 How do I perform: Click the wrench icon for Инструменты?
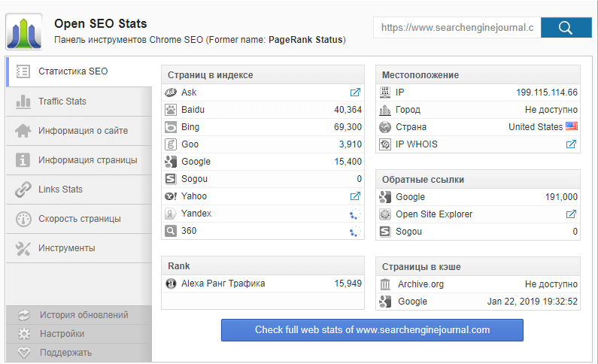pyautogui.click(x=23, y=248)
